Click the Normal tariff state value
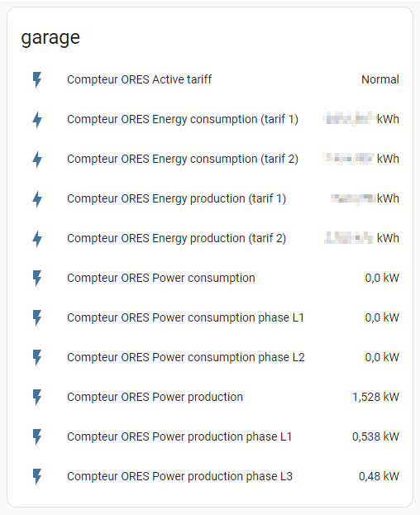420x515 pixels. point(380,79)
